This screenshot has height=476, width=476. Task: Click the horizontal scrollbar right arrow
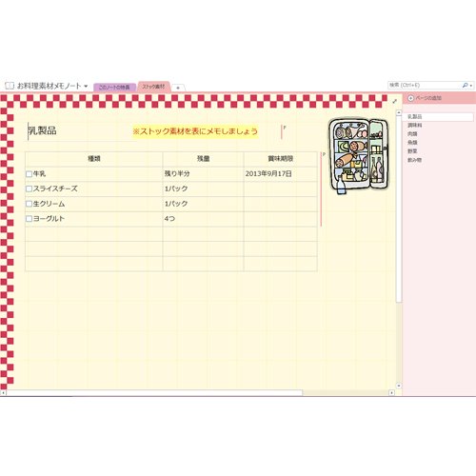click(x=391, y=393)
